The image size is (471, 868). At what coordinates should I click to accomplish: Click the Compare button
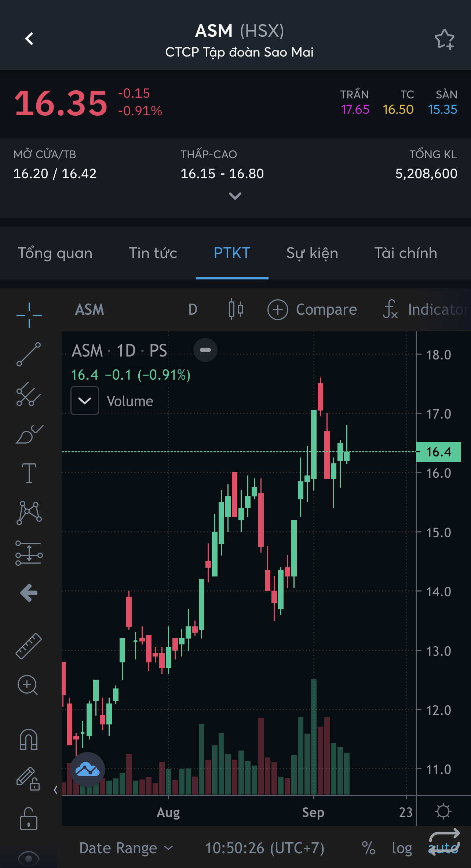pos(312,310)
